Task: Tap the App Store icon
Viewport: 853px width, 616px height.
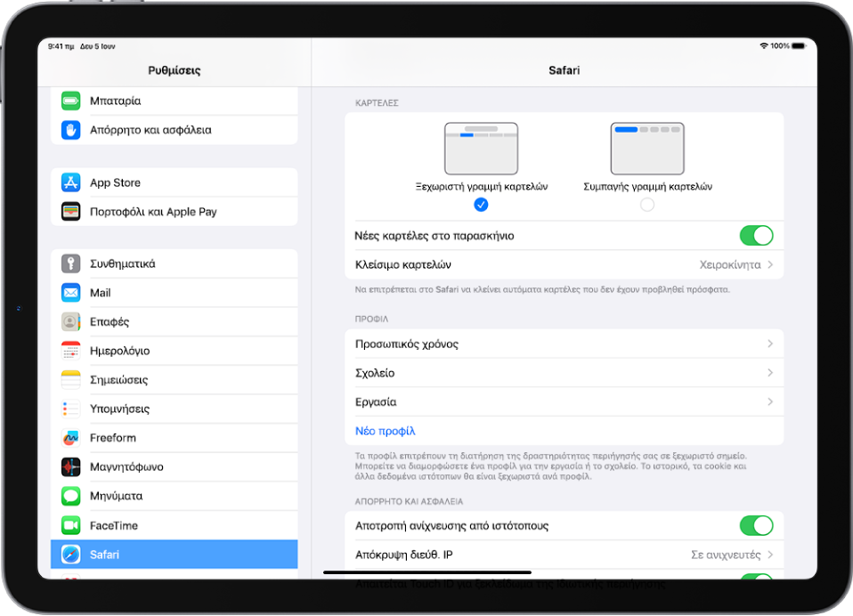Action: 70,182
